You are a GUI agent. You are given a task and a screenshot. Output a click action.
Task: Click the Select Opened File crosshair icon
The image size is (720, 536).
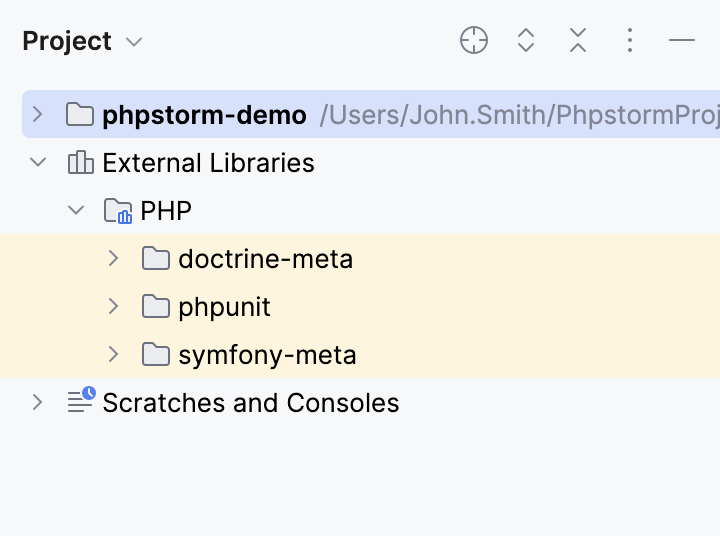pos(474,41)
